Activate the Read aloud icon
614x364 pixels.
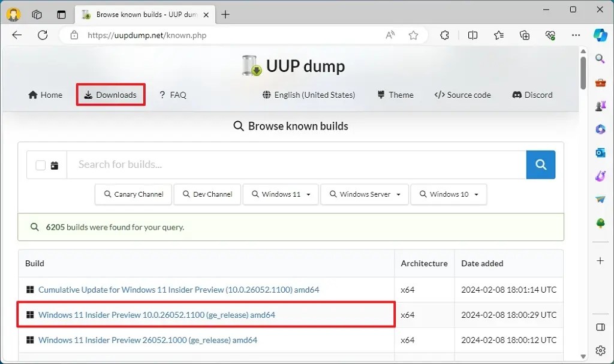pos(390,35)
